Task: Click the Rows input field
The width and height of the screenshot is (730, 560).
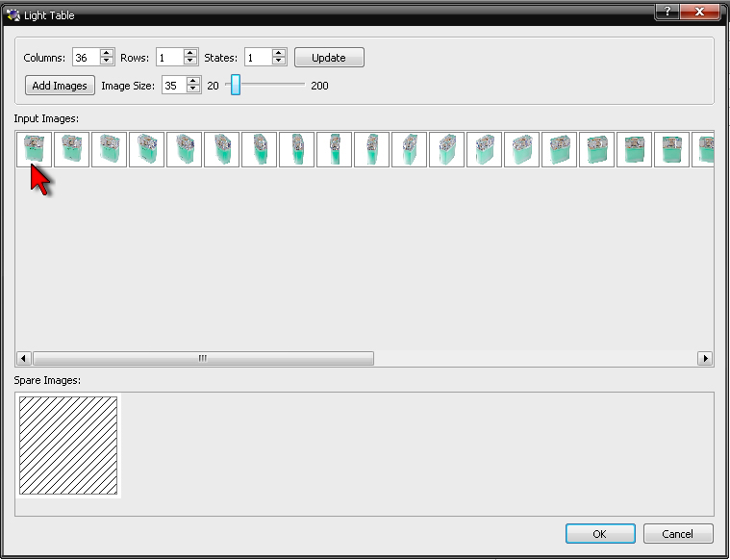Action: click(x=170, y=58)
